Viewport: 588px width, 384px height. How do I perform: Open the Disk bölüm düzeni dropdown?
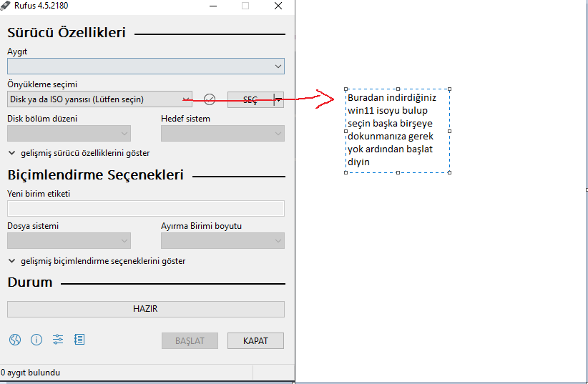click(69, 134)
